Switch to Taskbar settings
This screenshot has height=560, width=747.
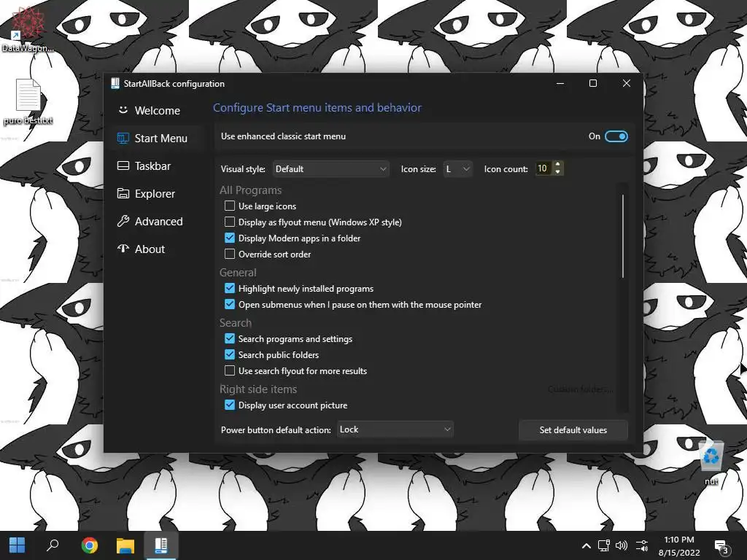(157, 166)
